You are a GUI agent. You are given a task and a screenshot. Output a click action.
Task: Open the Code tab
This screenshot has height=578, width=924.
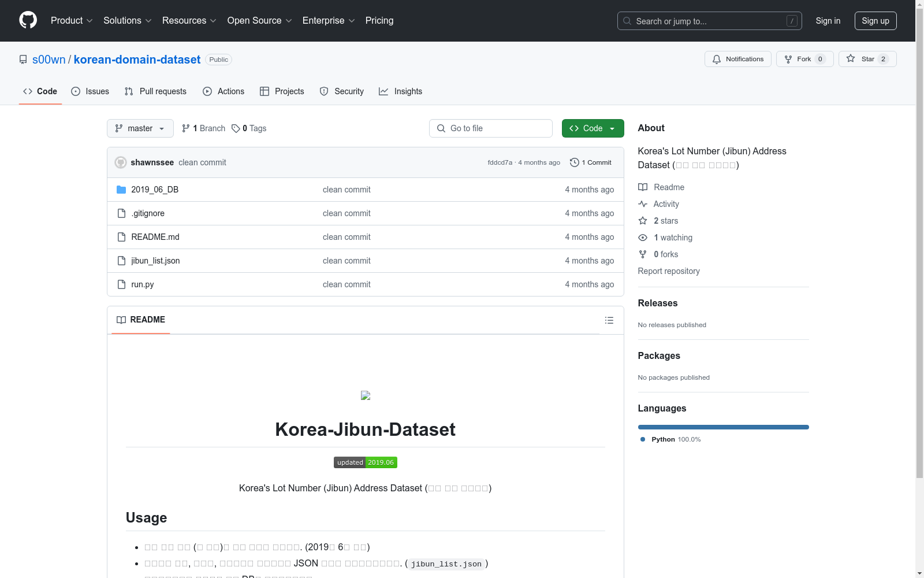click(x=40, y=91)
